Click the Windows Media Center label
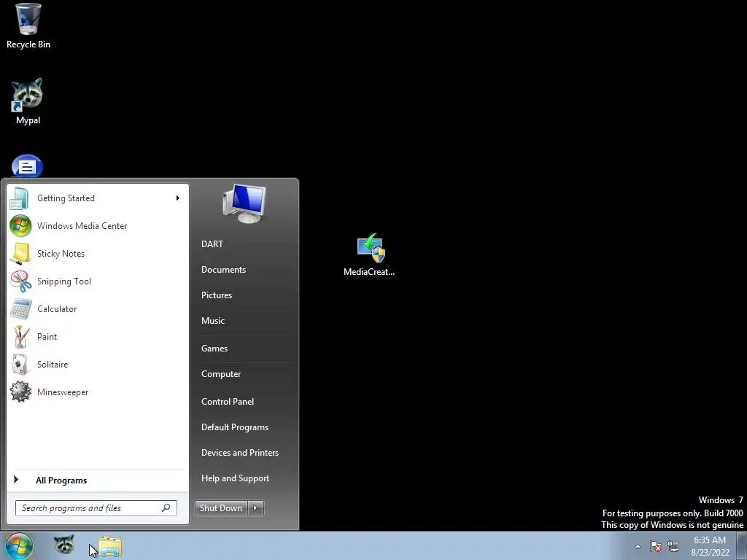The width and height of the screenshot is (747, 560). [82, 226]
